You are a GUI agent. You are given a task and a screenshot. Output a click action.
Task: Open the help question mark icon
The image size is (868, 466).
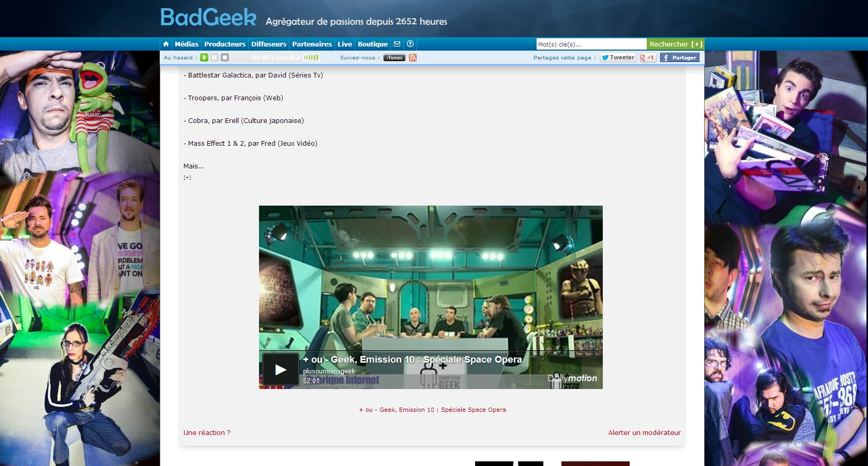tap(410, 44)
